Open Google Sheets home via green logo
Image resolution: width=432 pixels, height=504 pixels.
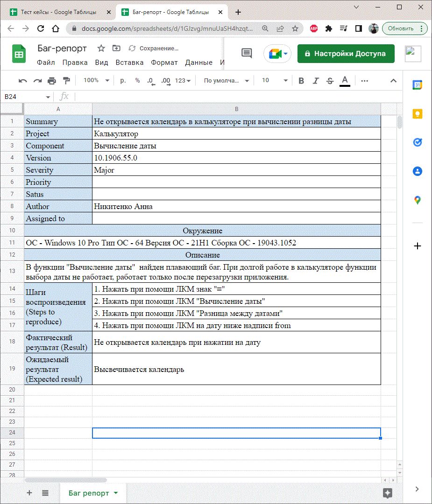(19, 53)
